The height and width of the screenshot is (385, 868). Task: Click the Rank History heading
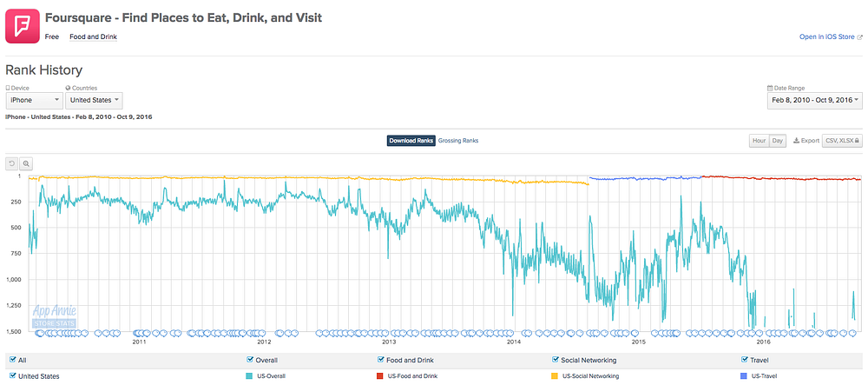pos(43,70)
